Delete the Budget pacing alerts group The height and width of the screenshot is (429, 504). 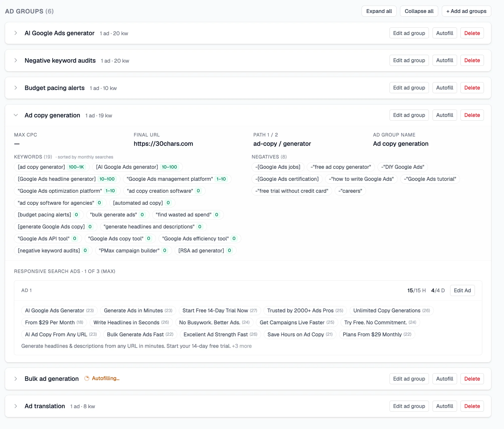(x=472, y=88)
